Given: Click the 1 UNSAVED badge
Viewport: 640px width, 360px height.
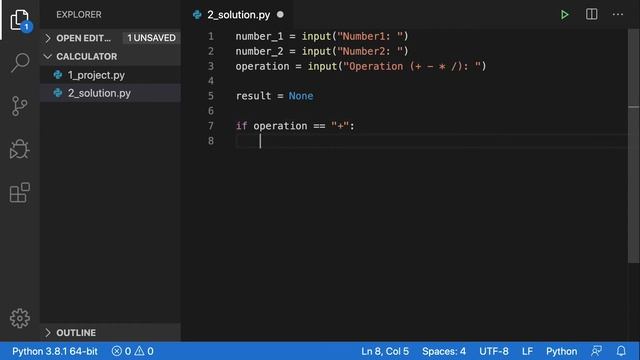Looking at the screenshot, I should 151,38.
